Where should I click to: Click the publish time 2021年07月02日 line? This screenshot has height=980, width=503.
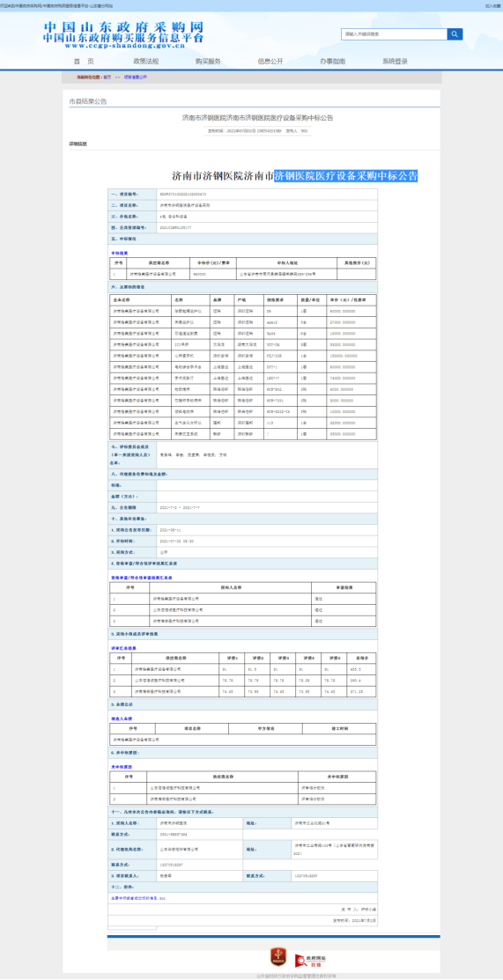coord(246,131)
